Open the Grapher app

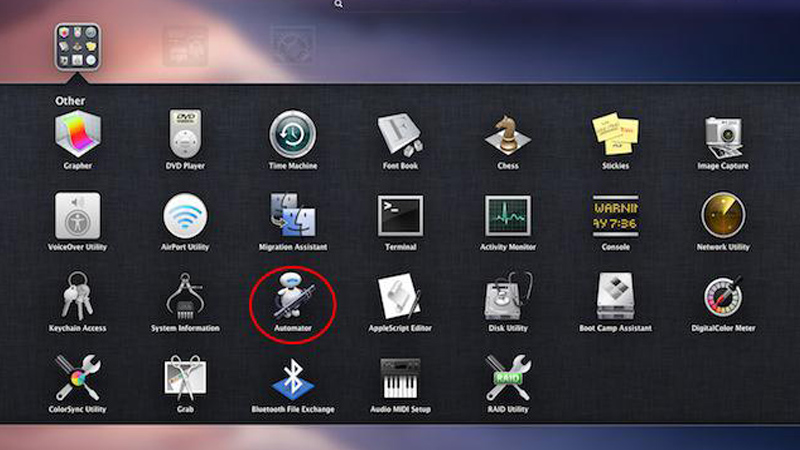point(77,135)
